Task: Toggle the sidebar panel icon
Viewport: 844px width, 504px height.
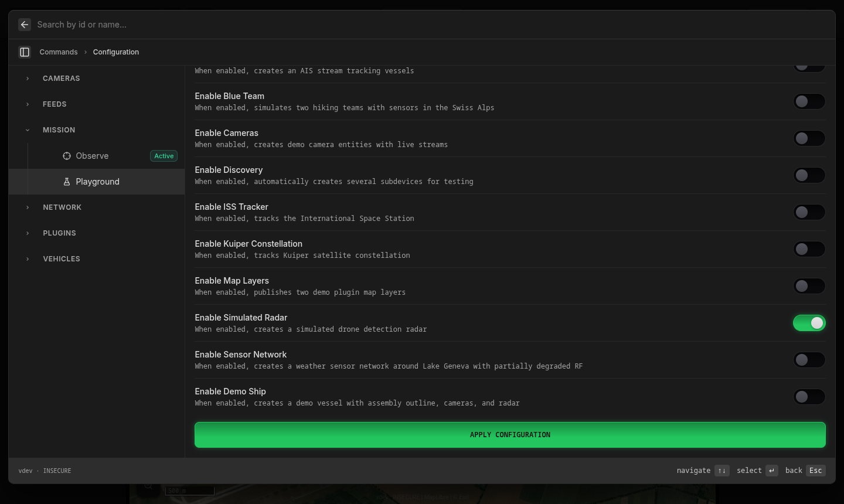Action: point(25,52)
